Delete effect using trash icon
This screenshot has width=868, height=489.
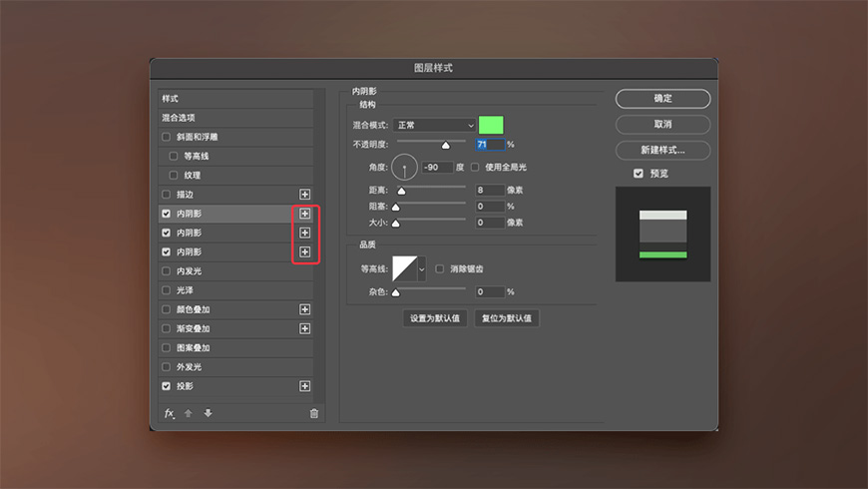pyautogui.click(x=314, y=414)
